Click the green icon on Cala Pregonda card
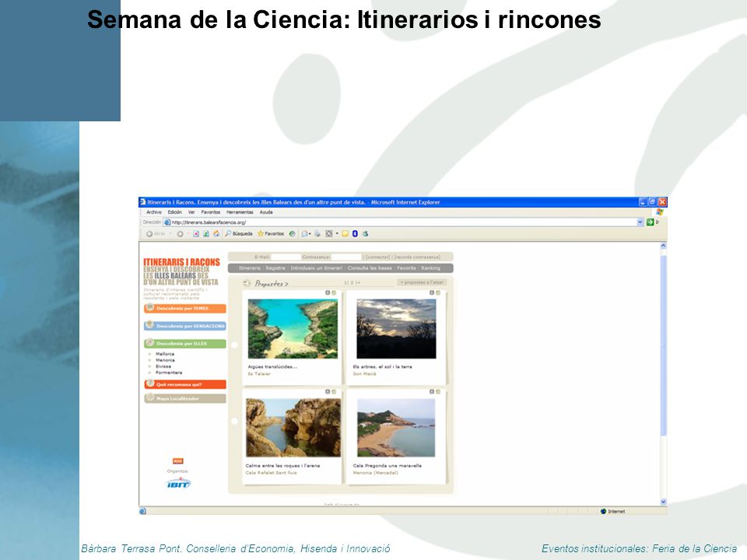 [438, 392]
